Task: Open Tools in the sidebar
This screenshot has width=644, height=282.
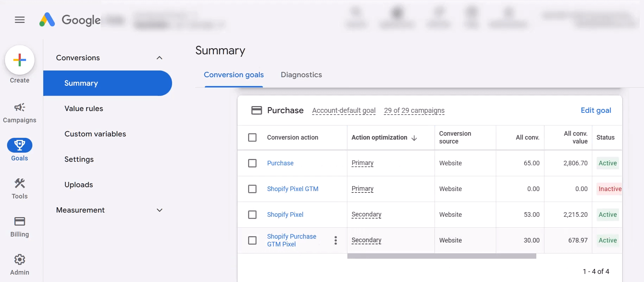Action: click(20, 189)
